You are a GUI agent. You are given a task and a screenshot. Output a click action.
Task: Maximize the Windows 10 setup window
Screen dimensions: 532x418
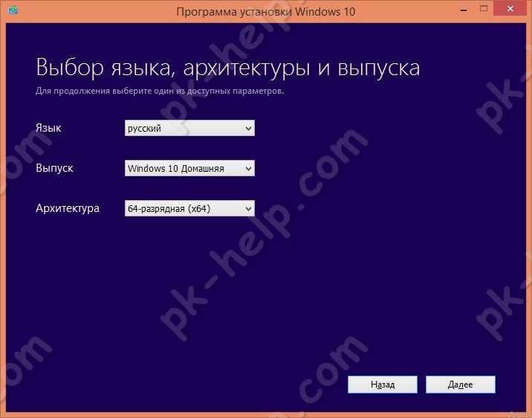point(484,9)
